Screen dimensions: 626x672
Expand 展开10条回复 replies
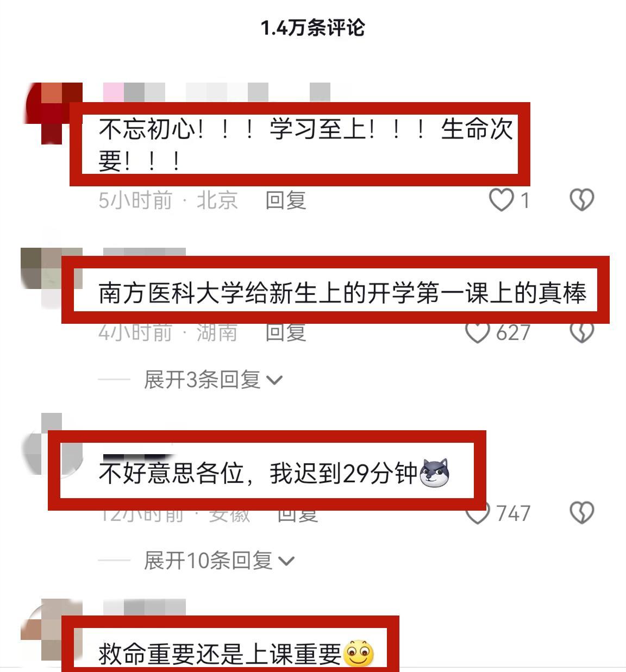(218, 560)
